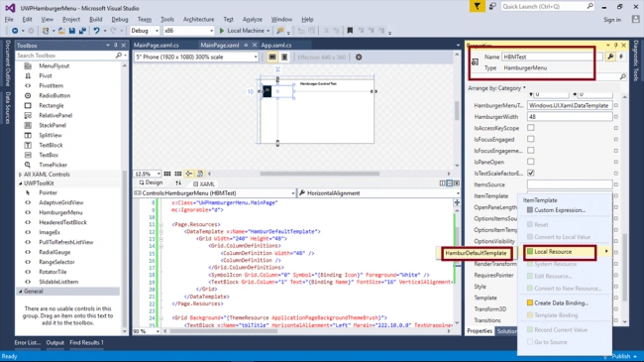Toggle the IsPaneOpen checkbox

pos(531,162)
